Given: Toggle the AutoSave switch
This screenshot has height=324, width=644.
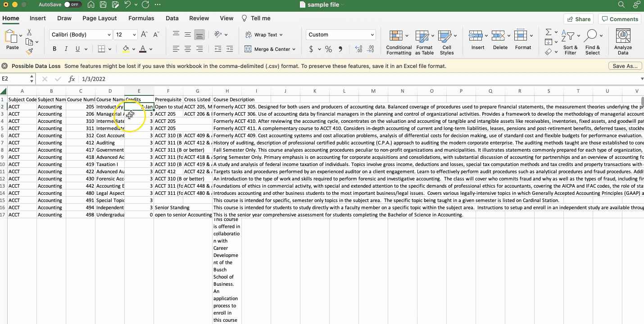Looking at the screenshot, I should click(x=73, y=4).
